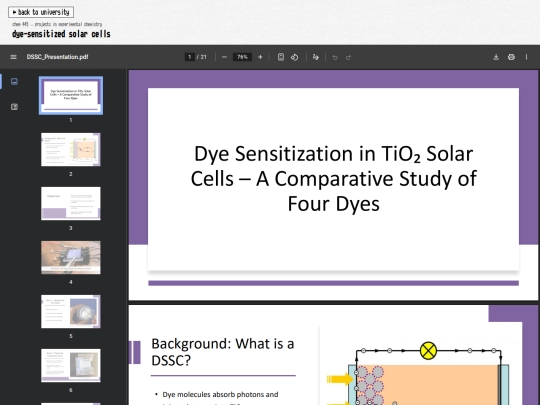Screen dimensions: 540x405
Task: Select page 1 thumbnail
Action: click(71, 95)
